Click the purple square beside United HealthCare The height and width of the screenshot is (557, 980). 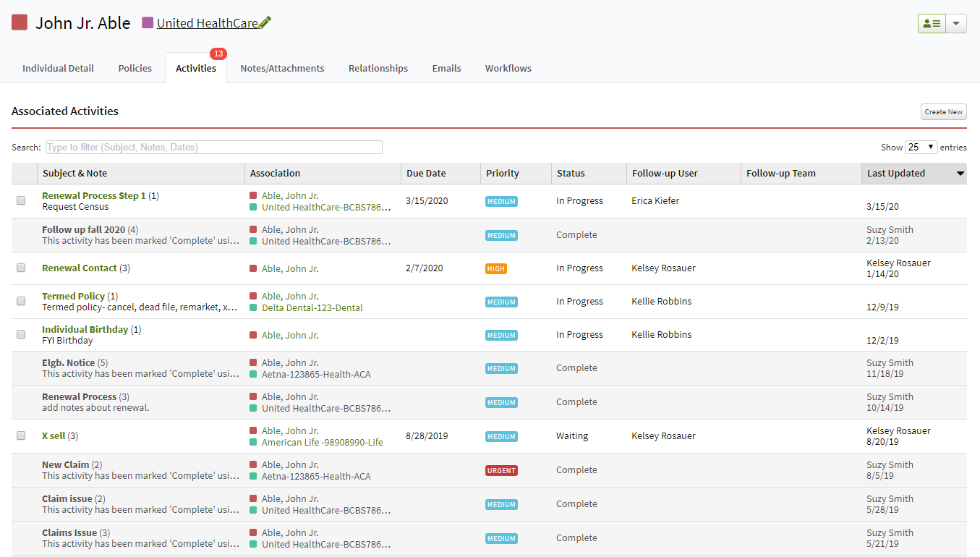[148, 22]
